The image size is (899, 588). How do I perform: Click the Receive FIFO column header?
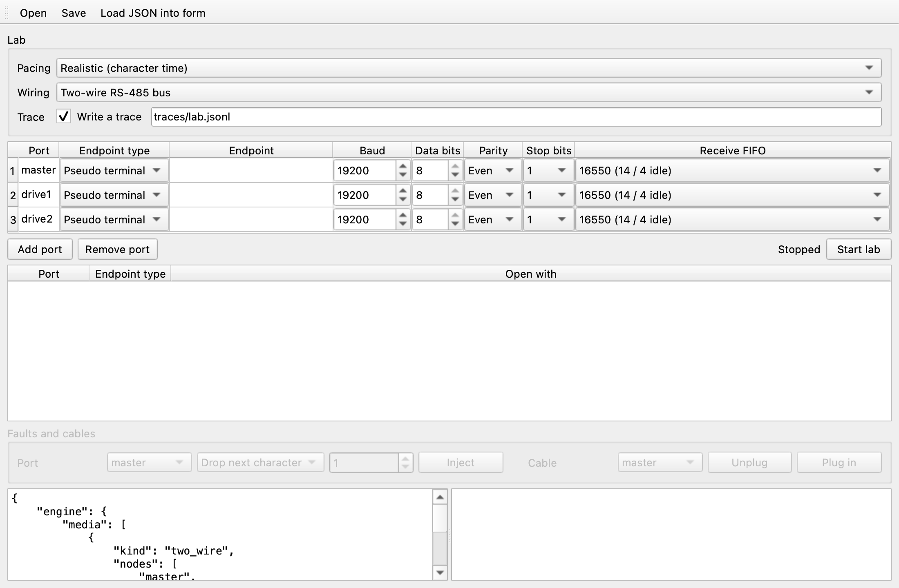click(x=733, y=151)
